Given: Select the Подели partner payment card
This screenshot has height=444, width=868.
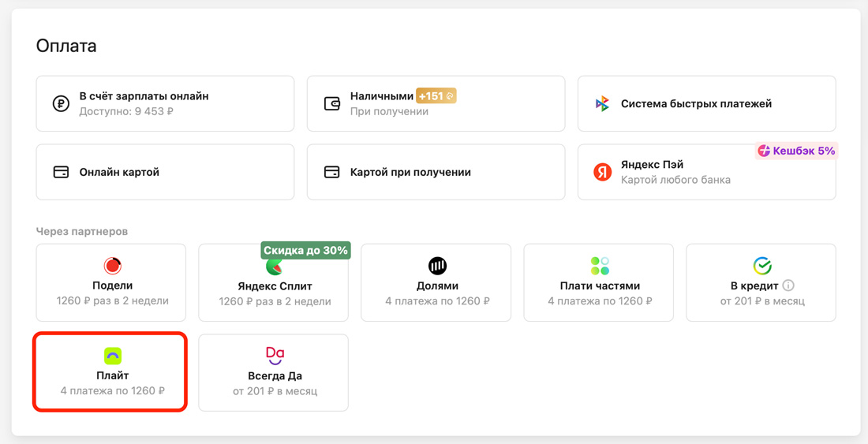Looking at the screenshot, I should tap(111, 282).
